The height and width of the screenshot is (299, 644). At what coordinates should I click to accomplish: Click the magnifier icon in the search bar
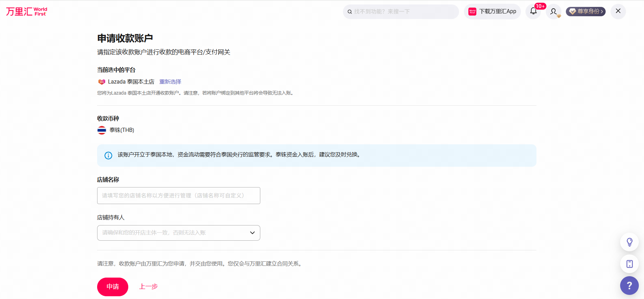point(350,12)
